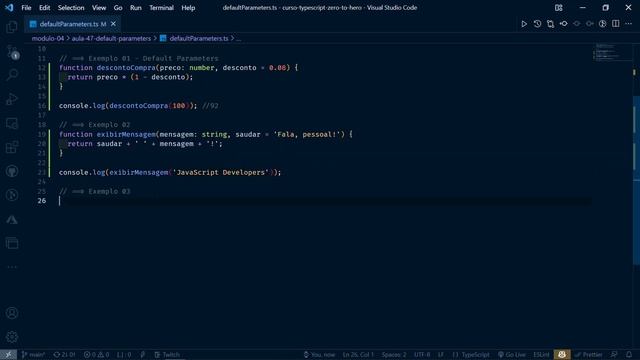Open the Terminal menu
Screen dimensions: 640x360
tap(161, 8)
